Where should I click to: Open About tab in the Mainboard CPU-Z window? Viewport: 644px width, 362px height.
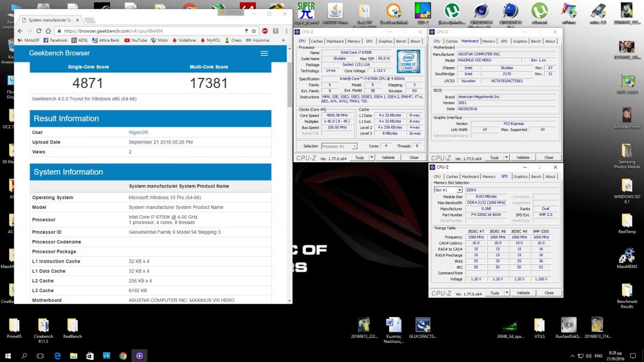click(550, 41)
